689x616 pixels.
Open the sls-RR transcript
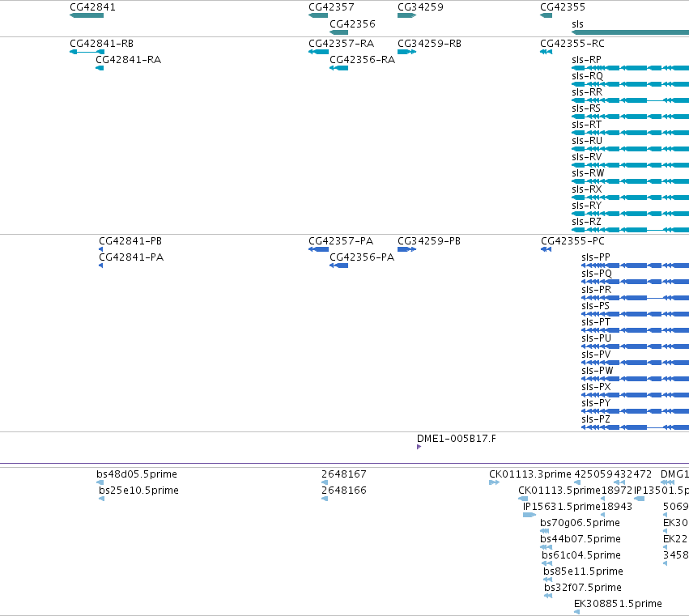(630, 100)
